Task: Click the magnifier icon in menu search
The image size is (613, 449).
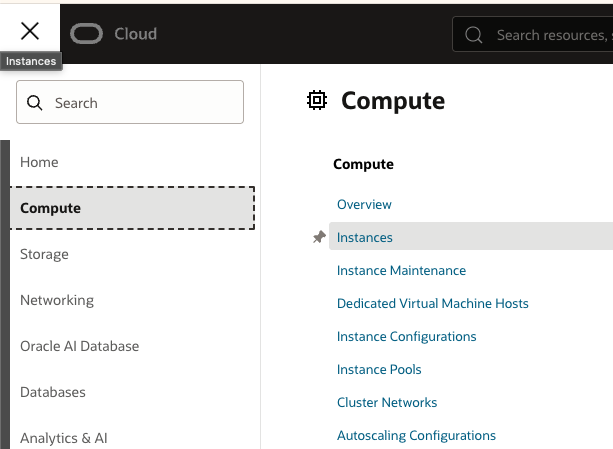Action: pyautogui.click(x=34, y=103)
